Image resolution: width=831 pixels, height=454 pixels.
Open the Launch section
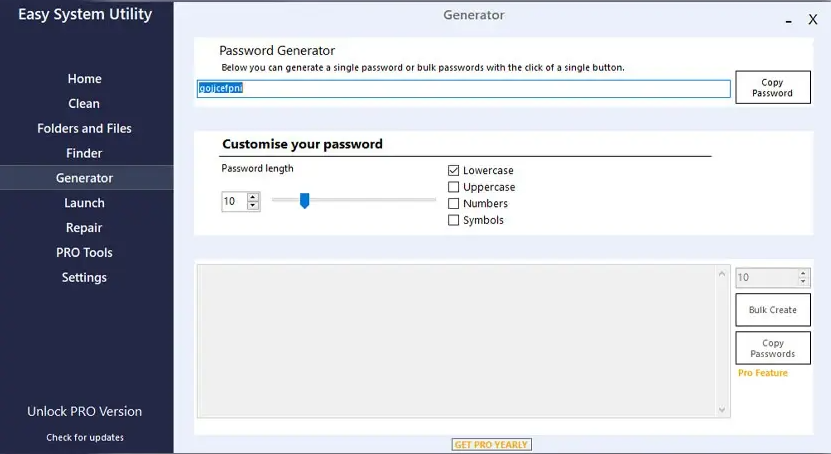pyautogui.click(x=84, y=203)
